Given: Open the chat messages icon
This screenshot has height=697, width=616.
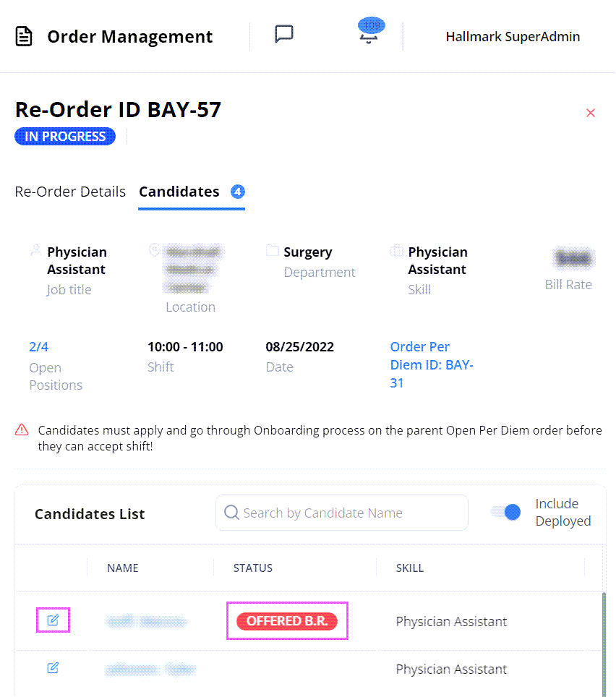Looking at the screenshot, I should [284, 34].
